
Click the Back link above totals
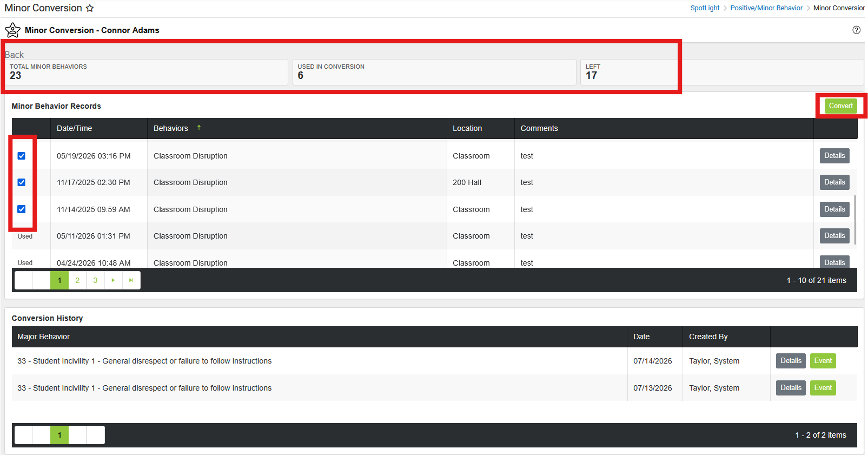[x=15, y=55]
